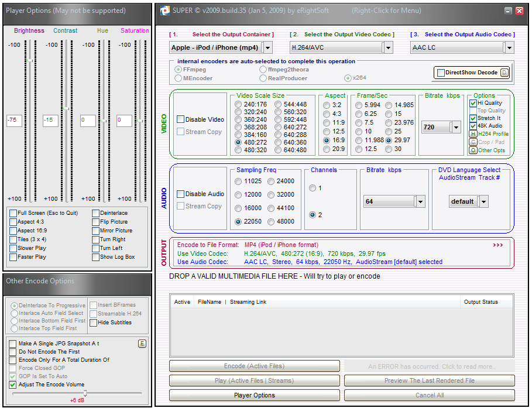Tick the Deinterlace checkbox

(x=95, y=213)
